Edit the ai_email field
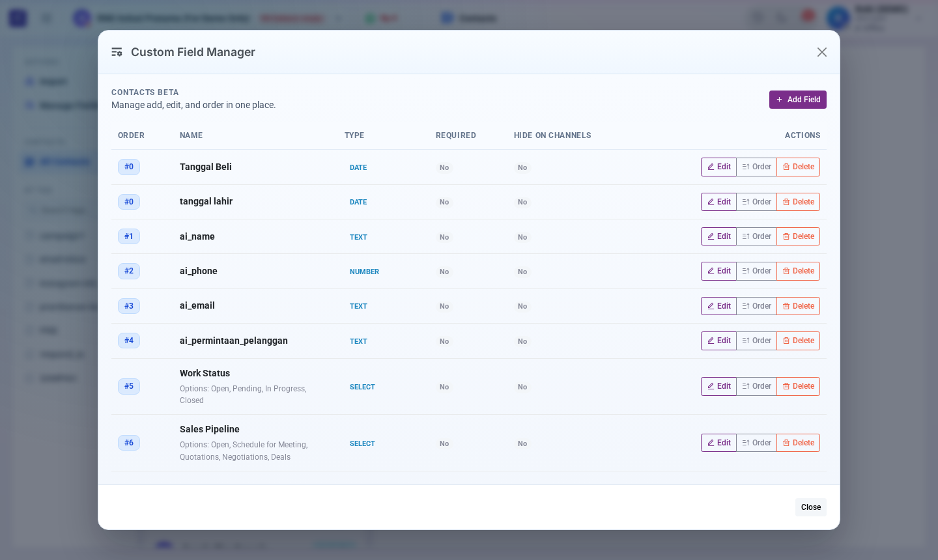 718,306
